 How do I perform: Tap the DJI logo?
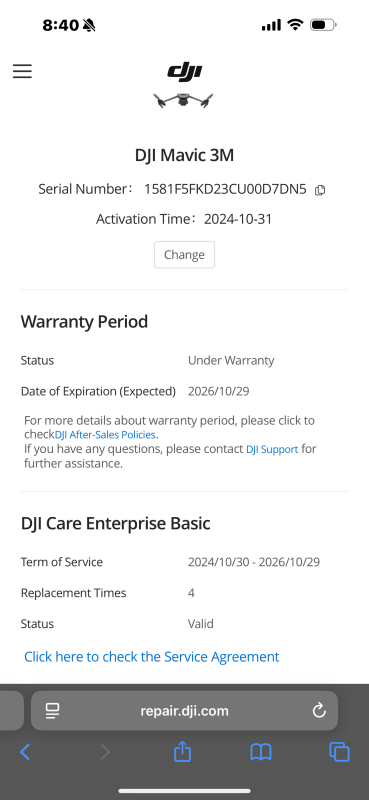184,71
